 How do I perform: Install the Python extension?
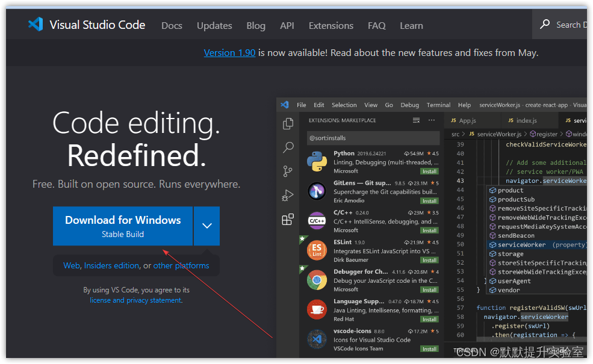pos(429,171)
